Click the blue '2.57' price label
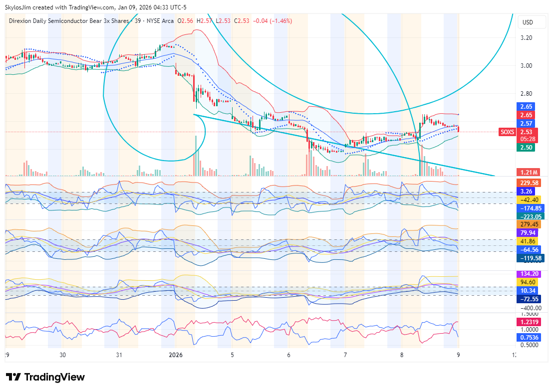Image resolution: width=553 pixels, height=392 pixels. click(x=526, y=123)
